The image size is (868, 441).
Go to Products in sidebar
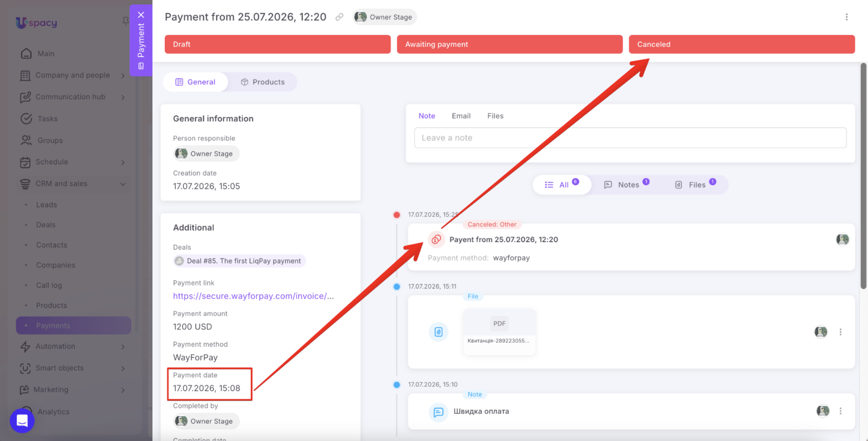[51, 305]
